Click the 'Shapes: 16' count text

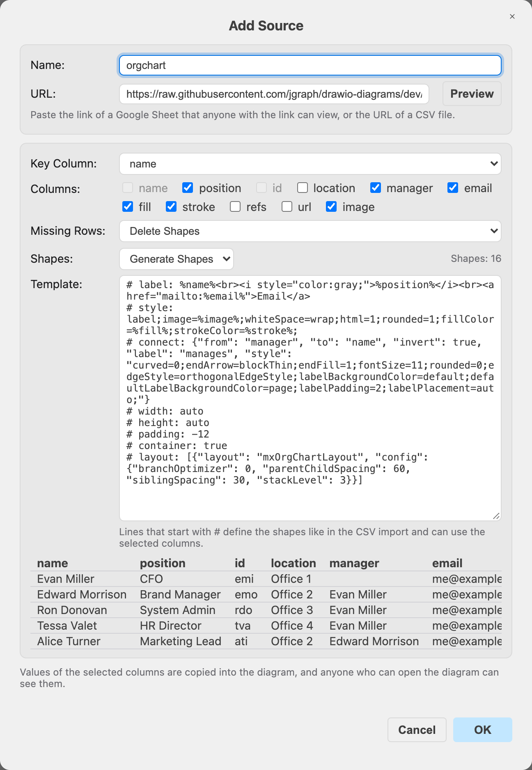pos(476,259)
